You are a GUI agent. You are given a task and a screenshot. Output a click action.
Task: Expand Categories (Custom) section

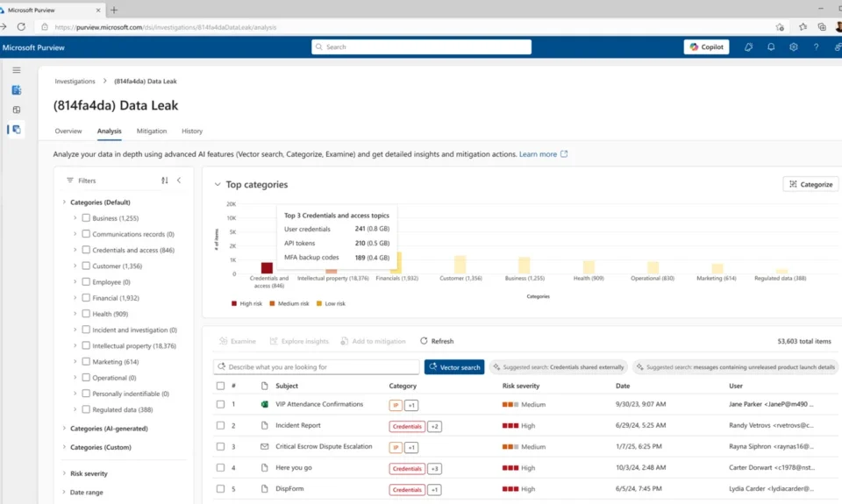64,447
